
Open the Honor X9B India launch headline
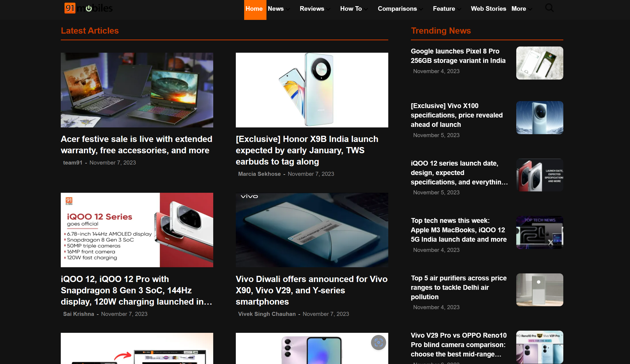(307, 150)
